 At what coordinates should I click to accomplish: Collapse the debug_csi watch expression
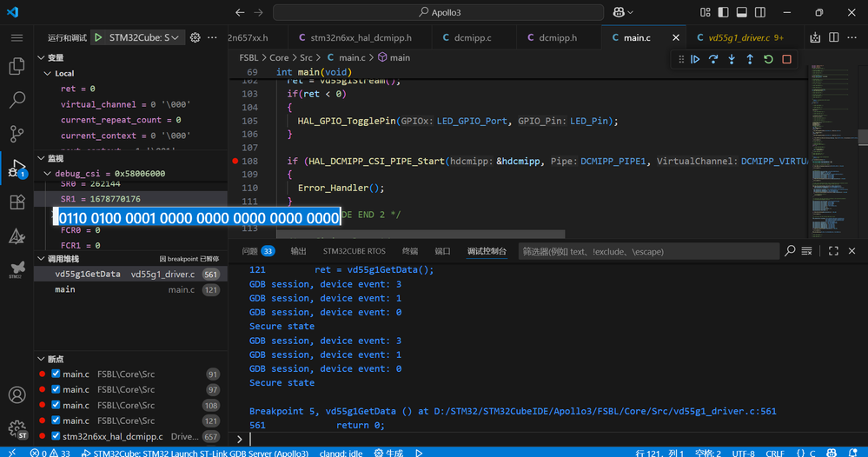point(48,174)
